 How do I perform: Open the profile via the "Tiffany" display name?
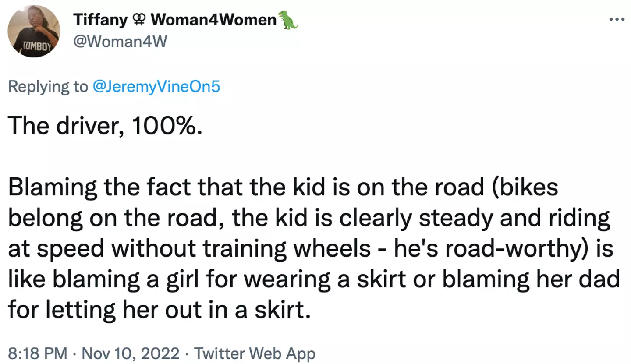coord(100,20)
